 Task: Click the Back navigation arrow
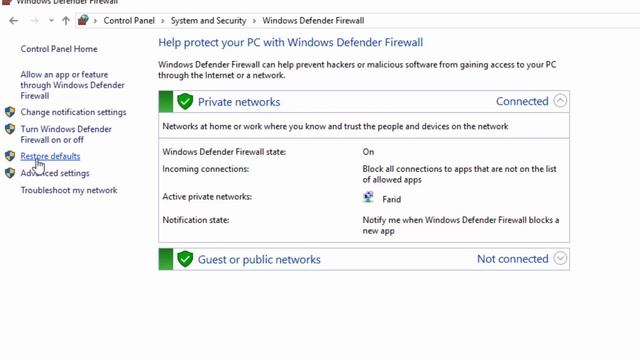coord(13,20)
